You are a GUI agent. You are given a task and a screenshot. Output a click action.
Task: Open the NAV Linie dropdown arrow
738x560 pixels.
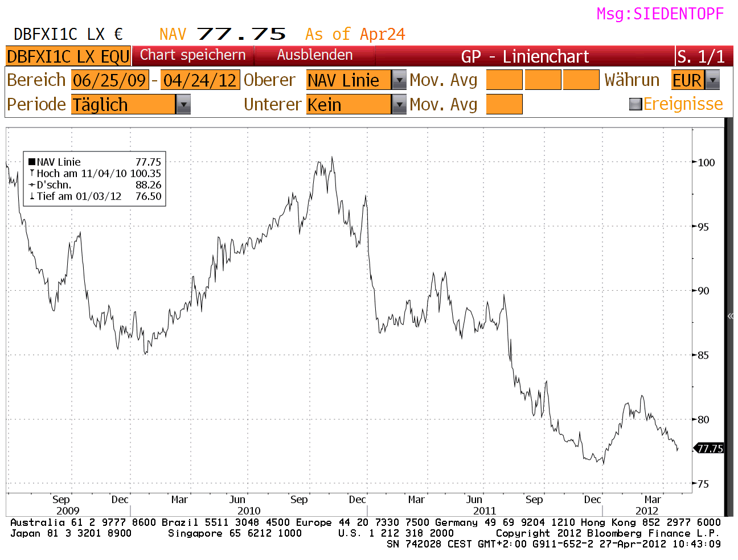(399, 80)
